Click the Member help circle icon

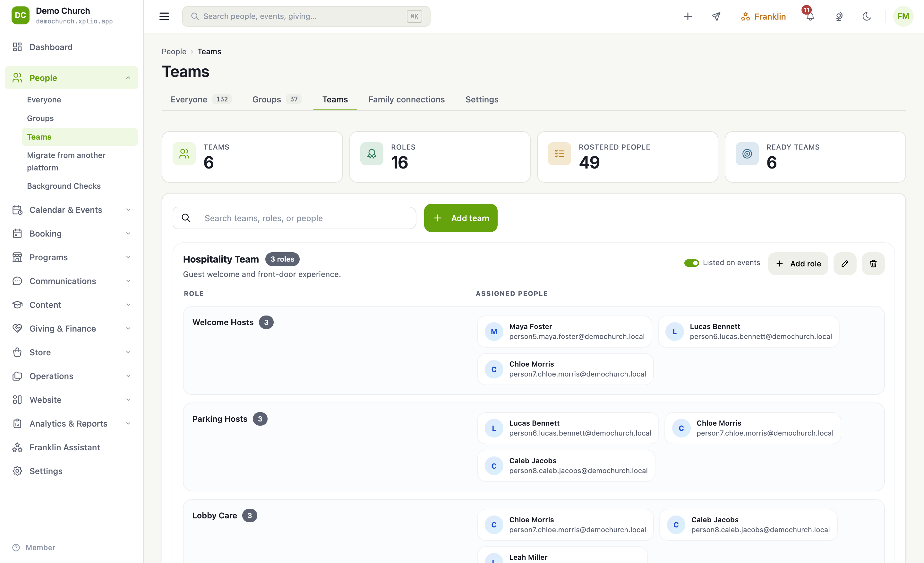[x=16, y=547]
